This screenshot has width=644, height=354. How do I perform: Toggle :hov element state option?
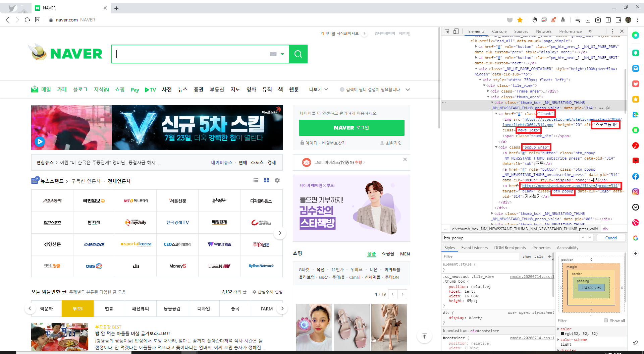[x=527, y=256]
